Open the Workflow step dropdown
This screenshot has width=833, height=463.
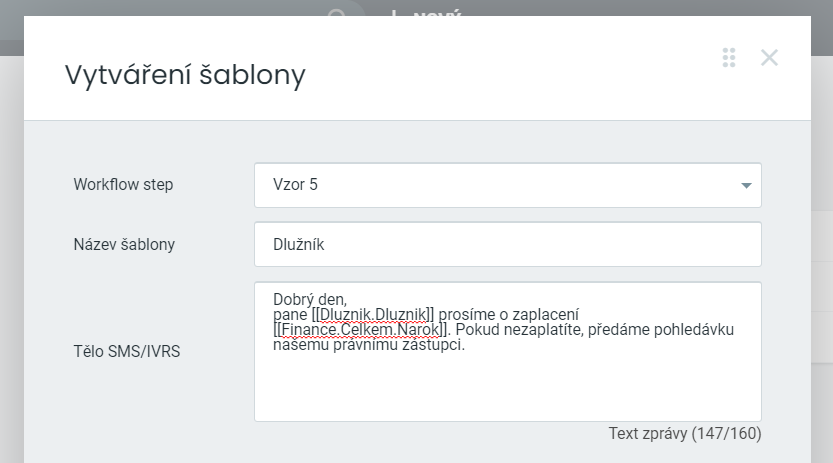tap(507, 185)
